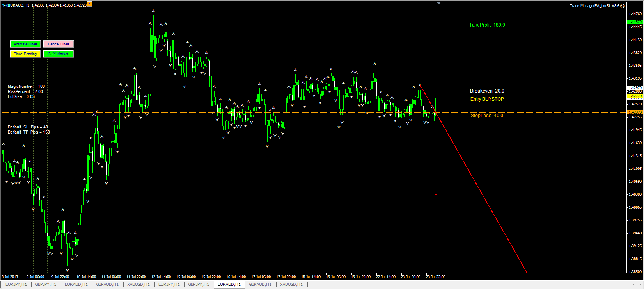Click the MagicNumber = 188 text
The width and height of the screenshot is (644, 289).
tap(26, 87)
